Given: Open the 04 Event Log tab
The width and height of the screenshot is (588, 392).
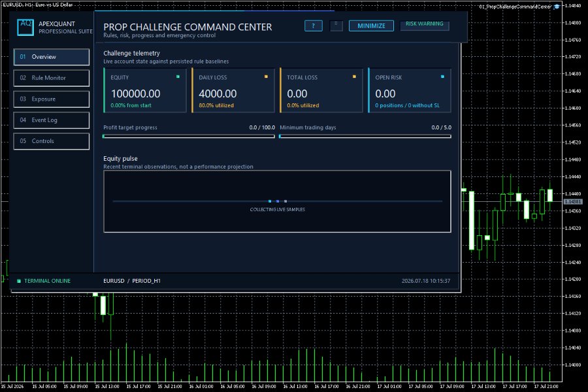Looking at the screenshot, I should [x=52, y=120].
